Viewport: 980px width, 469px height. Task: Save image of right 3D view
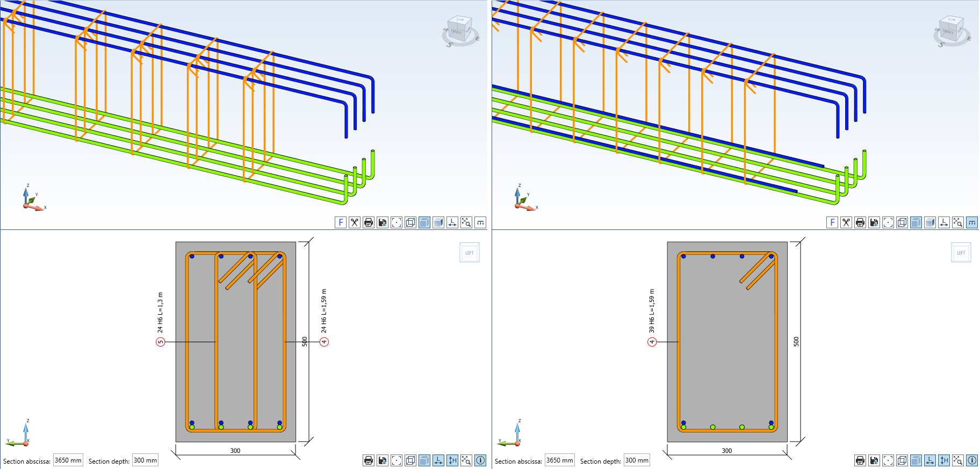click(x=874, y=222)
